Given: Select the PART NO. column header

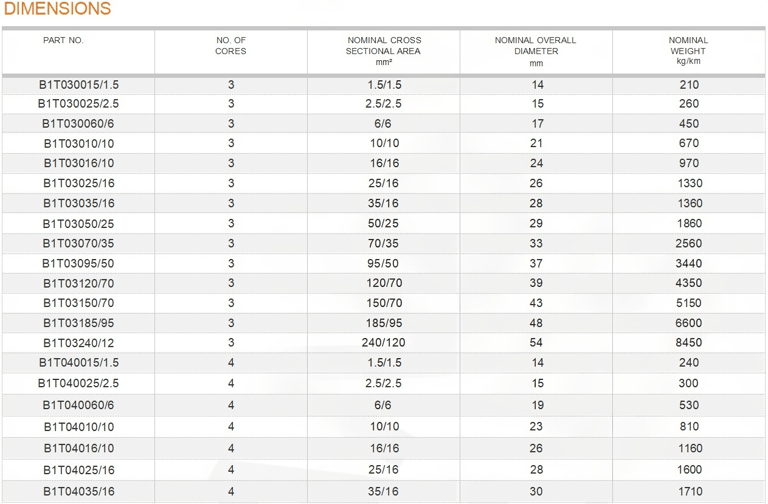Looking at the screenshot, I should pos(63,40).
